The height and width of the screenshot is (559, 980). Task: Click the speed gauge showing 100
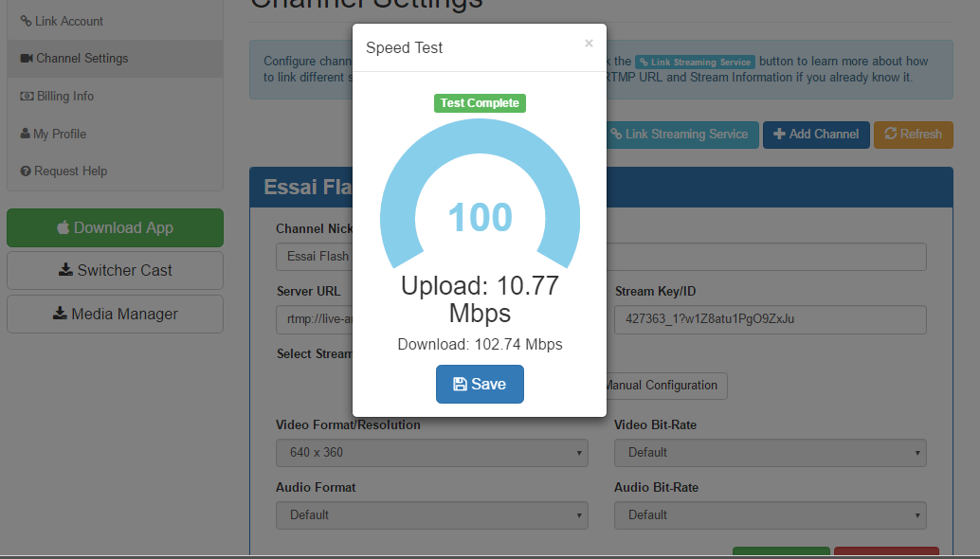tap(480, 195)
